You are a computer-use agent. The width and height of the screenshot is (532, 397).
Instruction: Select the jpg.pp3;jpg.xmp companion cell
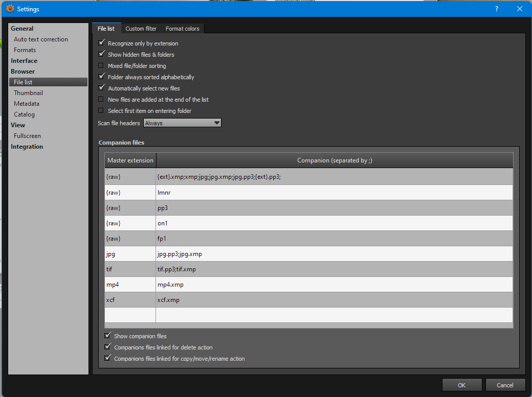point(334,254)
